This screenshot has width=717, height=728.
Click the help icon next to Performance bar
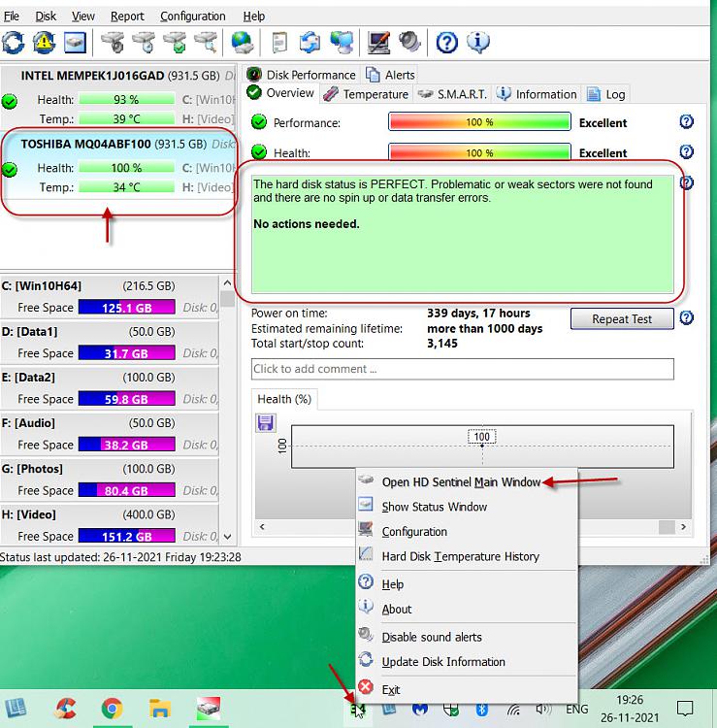click(x=687, y=122)
